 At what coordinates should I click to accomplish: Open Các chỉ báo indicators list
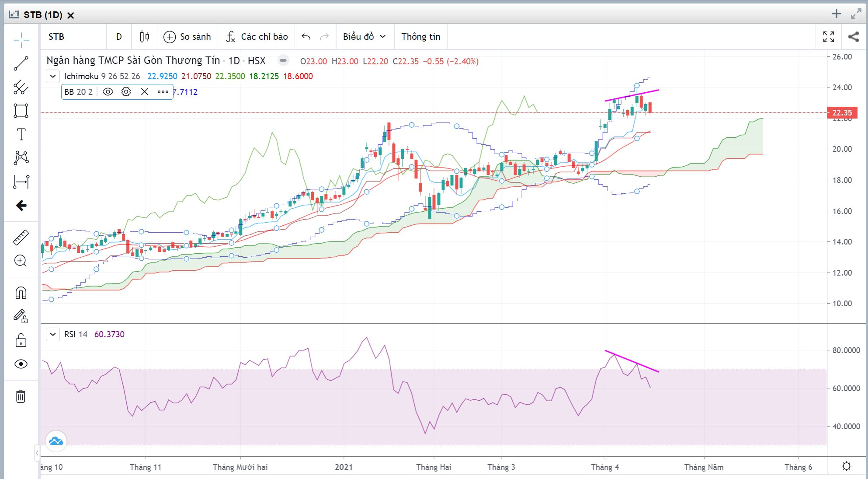tap(257, 37)
